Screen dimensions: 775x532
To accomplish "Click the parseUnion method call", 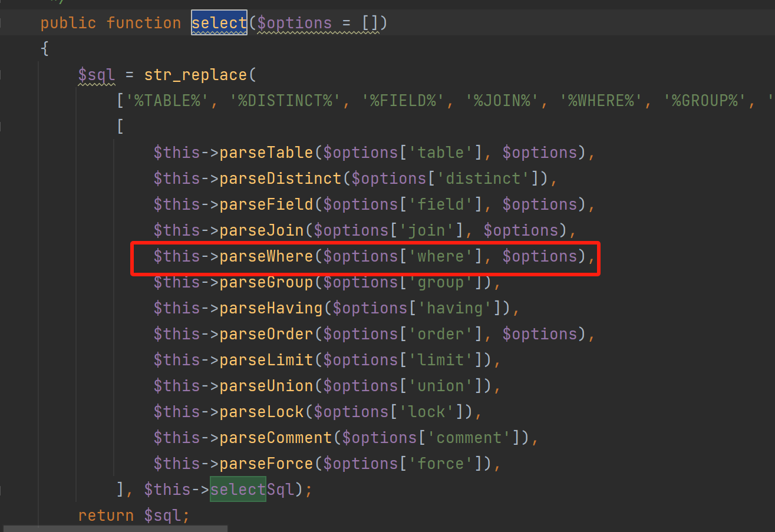I will (266, 386).
